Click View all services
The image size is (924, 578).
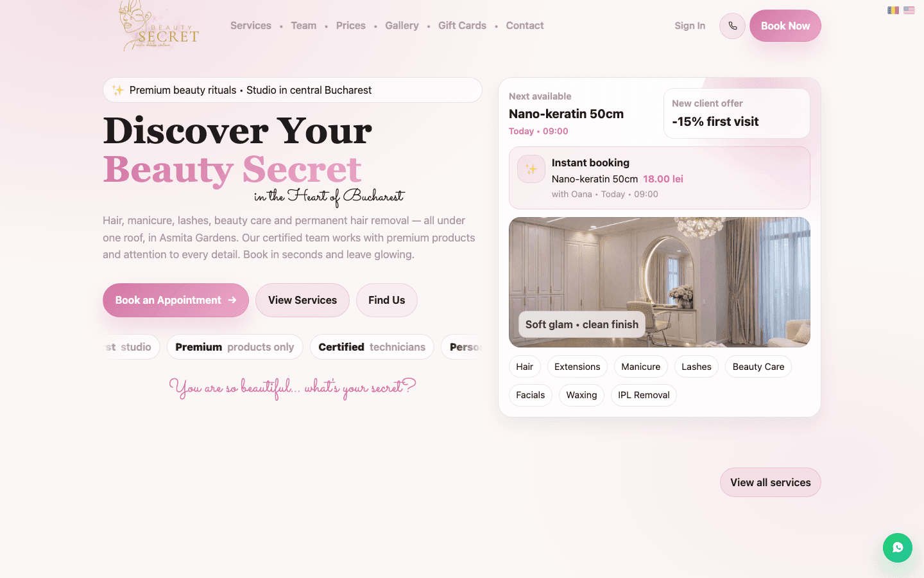point(770,482)
